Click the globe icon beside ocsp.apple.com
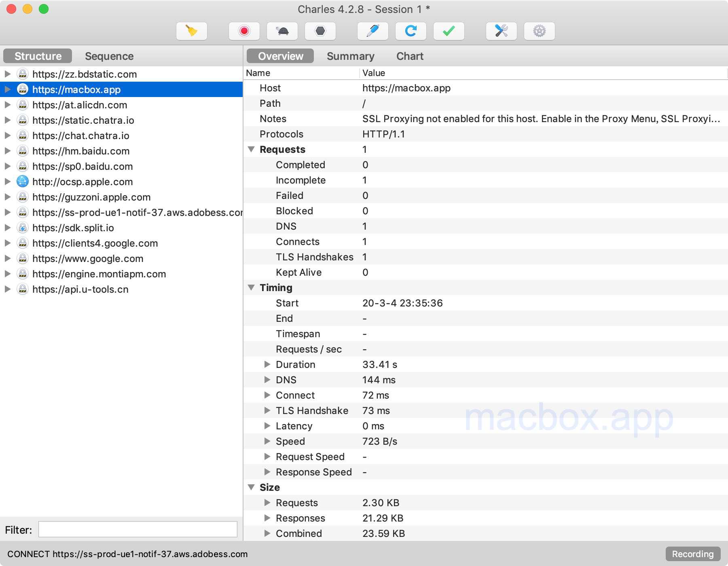Viewport: 728px width, 566px height. coord(23,182)
